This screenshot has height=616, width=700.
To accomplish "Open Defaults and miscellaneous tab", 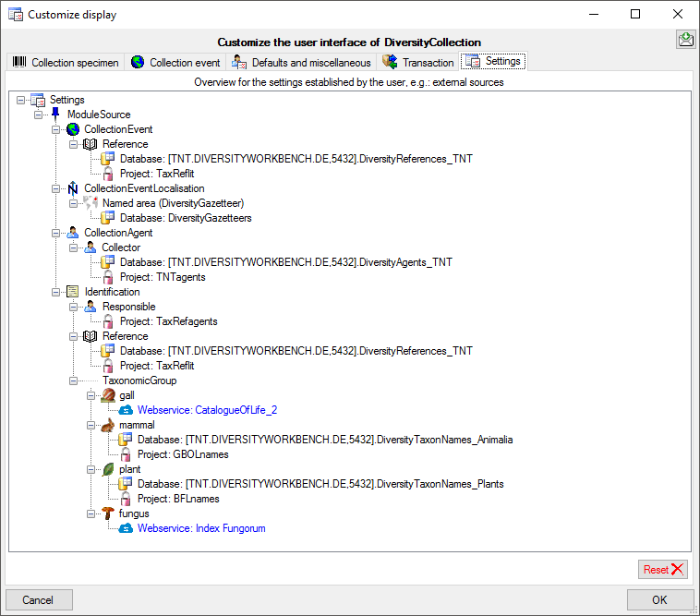I will (301, 63).
